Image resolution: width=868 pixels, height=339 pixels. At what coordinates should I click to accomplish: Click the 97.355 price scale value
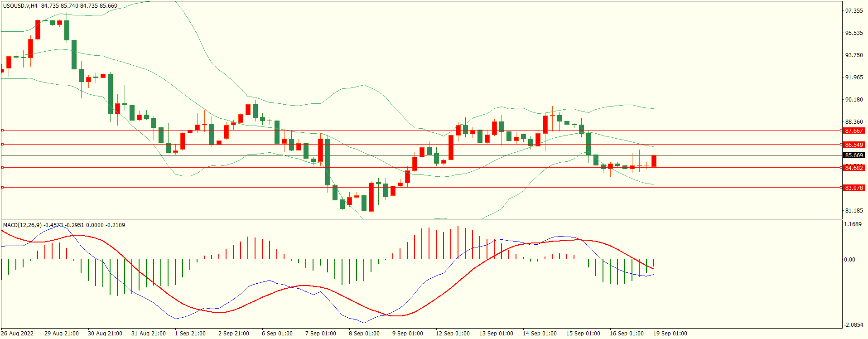854,11
